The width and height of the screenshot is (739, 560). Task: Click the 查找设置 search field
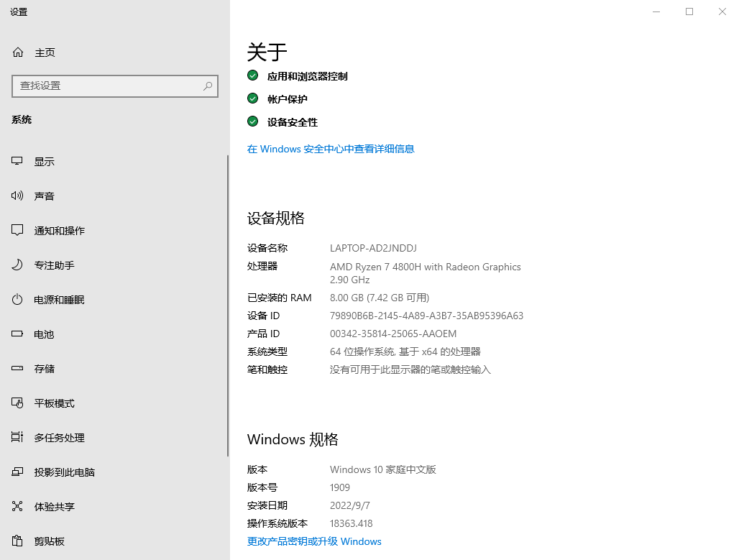click(115, 86)
